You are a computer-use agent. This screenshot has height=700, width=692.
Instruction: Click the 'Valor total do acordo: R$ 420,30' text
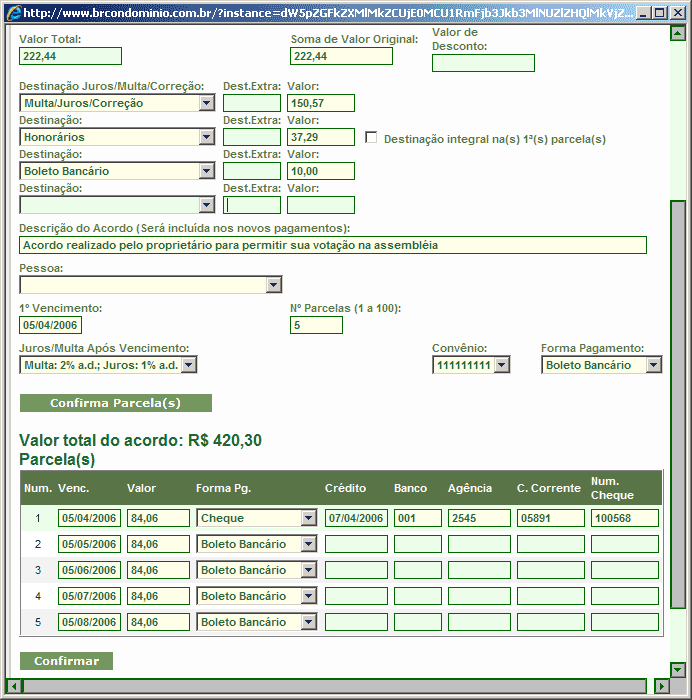click(x=140, y=440)
